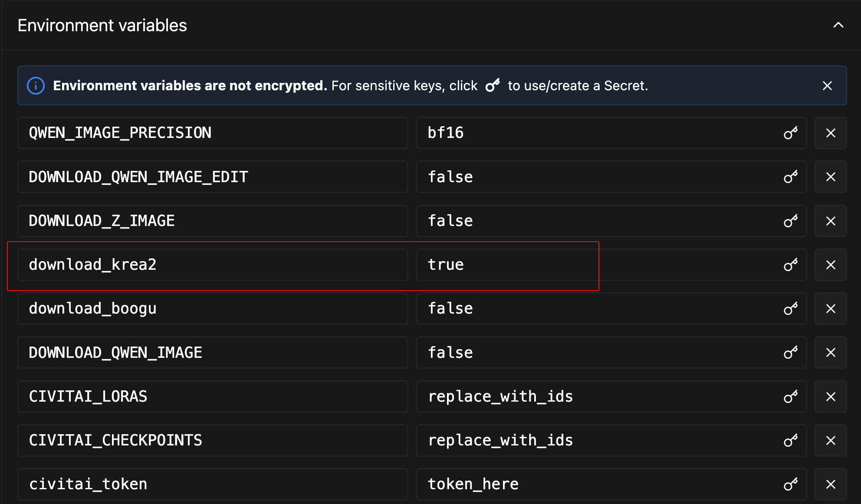Delete the DOWNLOAD_QWEN_IMAGE variable
861x504 pixels.
[x=831, y=353]
